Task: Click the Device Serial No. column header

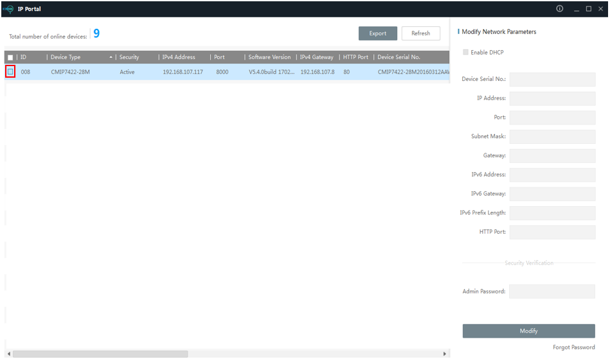Action: 399,57
